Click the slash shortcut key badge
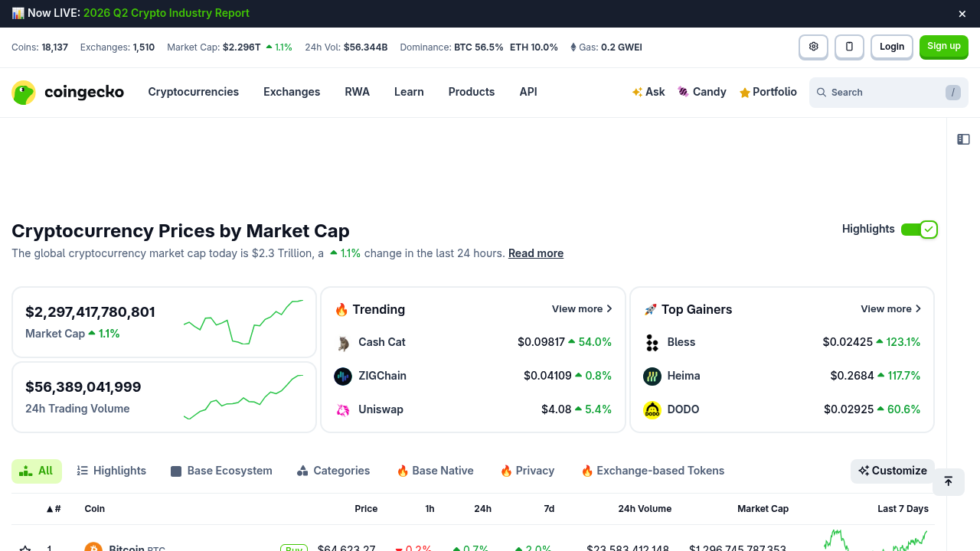 pos(952,93)
